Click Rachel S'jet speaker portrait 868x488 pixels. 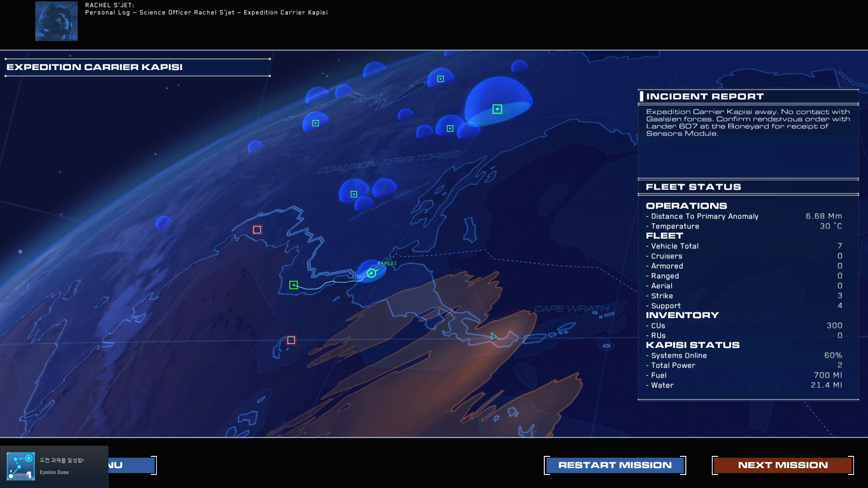coord(57,21)
